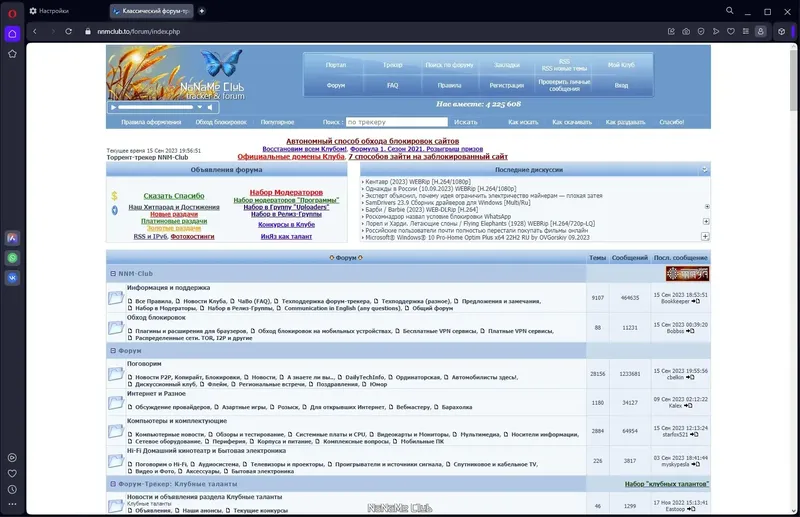Expand Последние дискуссии panel arrow
This screenshot has height=517, width=800.
[705, 170]
